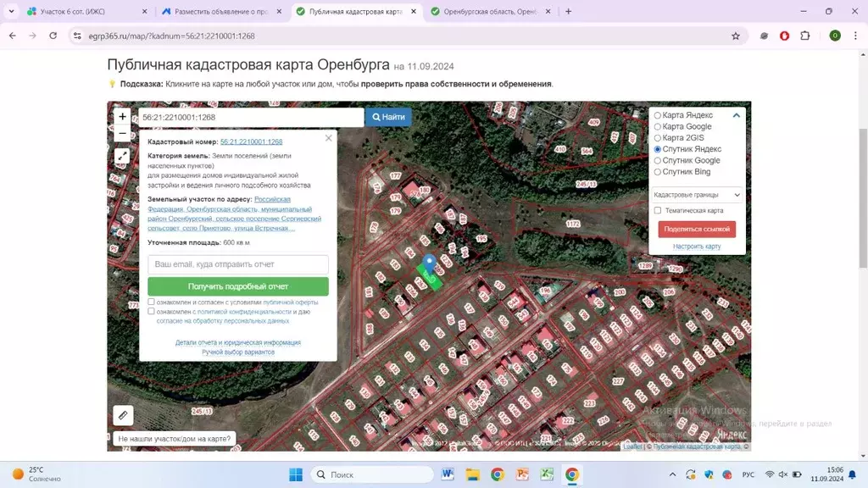
Task: Collapse the map layers panel with chevron
Action: 736,114
